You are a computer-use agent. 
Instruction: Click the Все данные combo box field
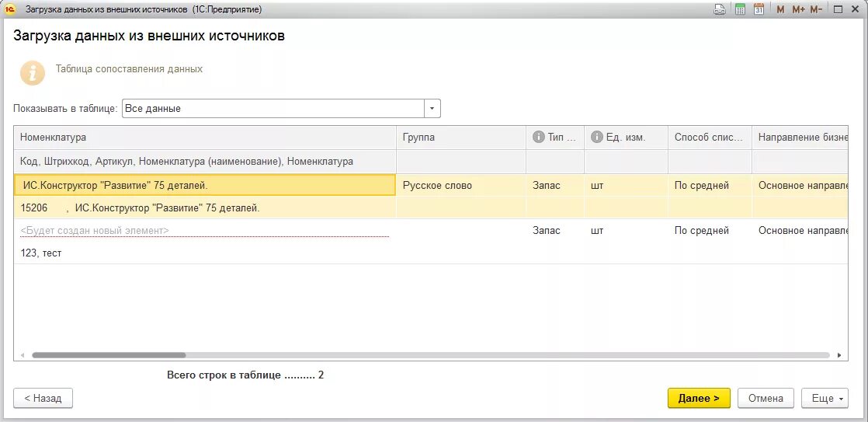point(273,109)
